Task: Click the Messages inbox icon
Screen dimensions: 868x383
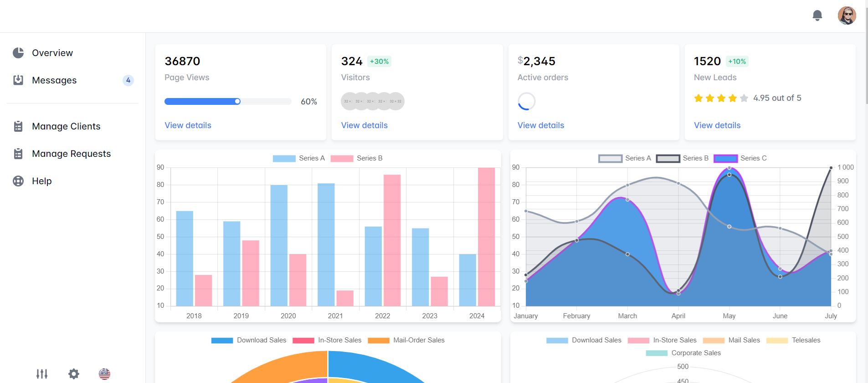Action: (18, 80)
